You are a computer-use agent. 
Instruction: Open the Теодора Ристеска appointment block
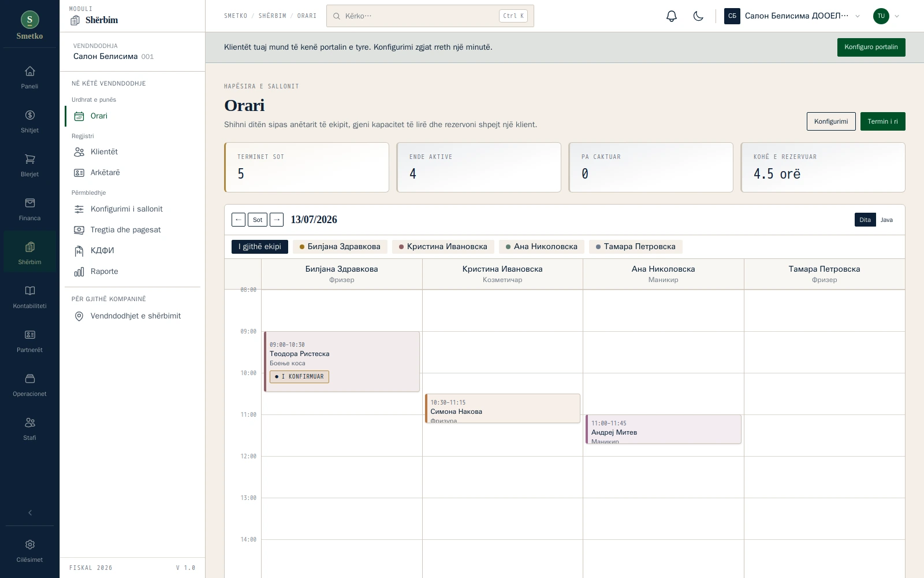[342, 361]
